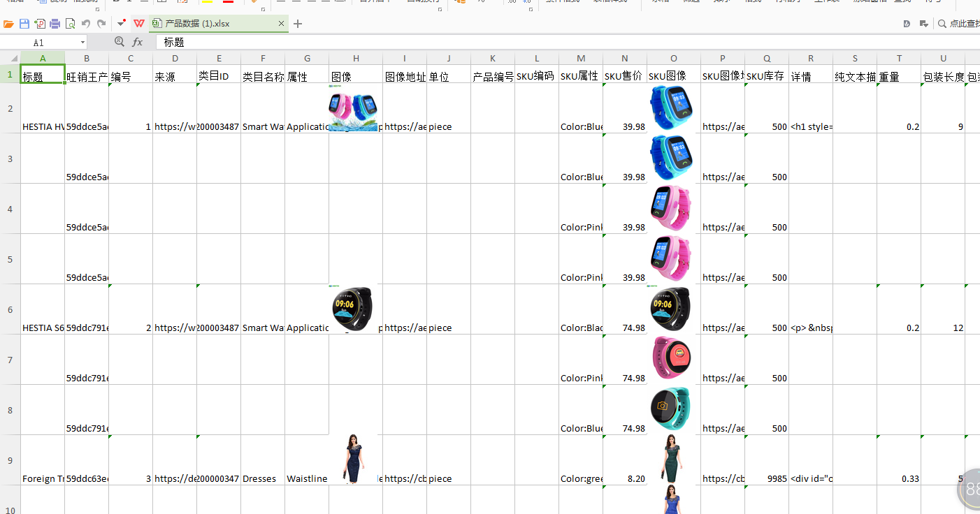Click the teal round watch SKU image in row 8
The width and height of the screenshot is (980, 514).
coord(672,409)
